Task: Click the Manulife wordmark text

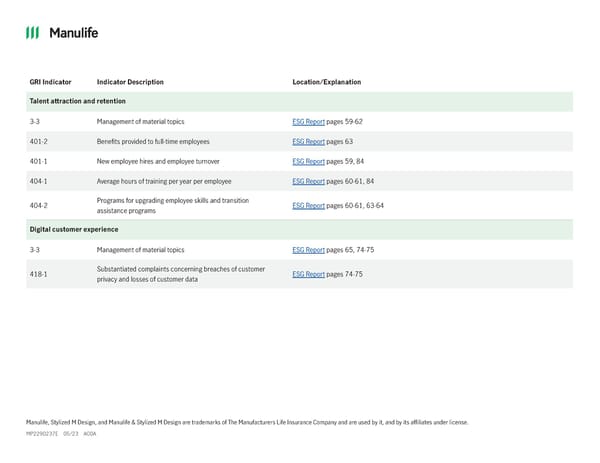Action: click(73, 33)
